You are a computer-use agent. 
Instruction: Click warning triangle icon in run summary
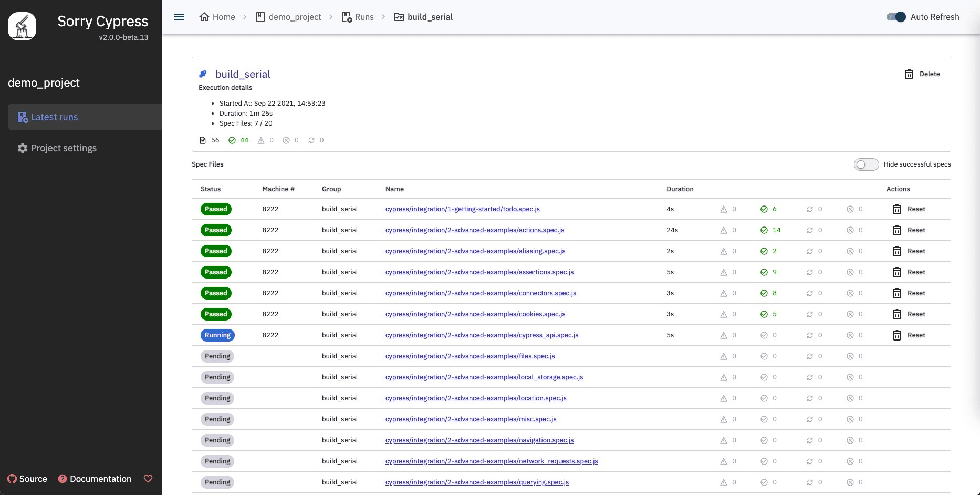pos(261,140)
